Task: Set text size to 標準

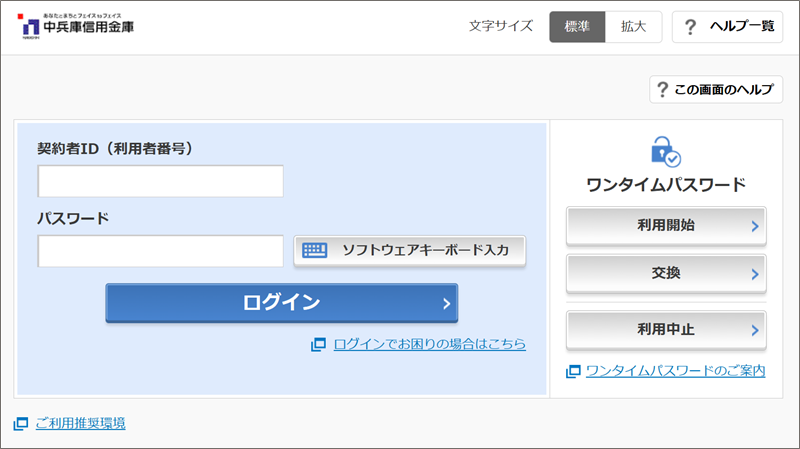Action: [577, 27]
